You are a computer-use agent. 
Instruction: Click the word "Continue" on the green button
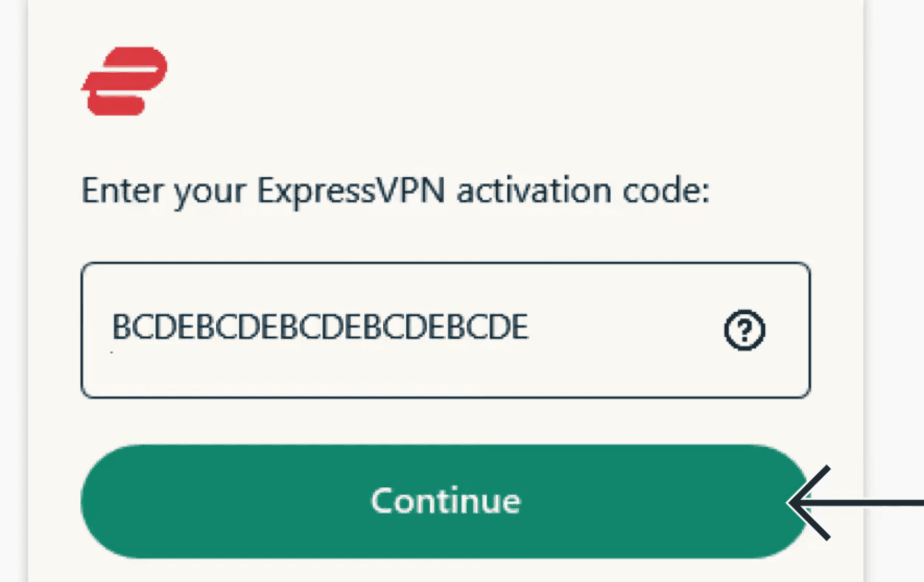445,501
